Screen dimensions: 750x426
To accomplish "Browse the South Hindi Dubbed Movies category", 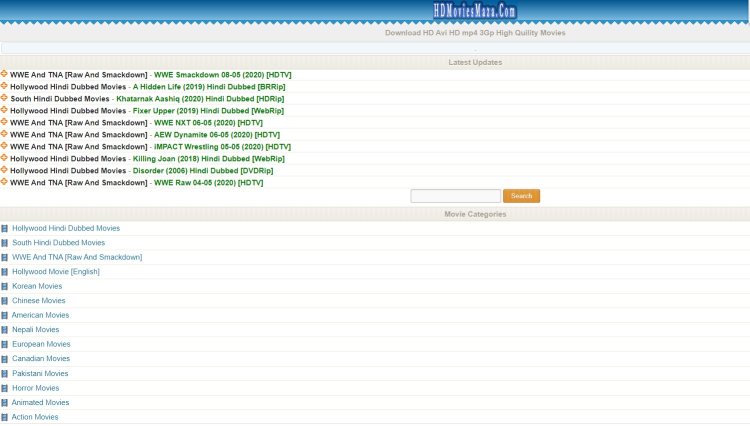I will tap(58, 243).
